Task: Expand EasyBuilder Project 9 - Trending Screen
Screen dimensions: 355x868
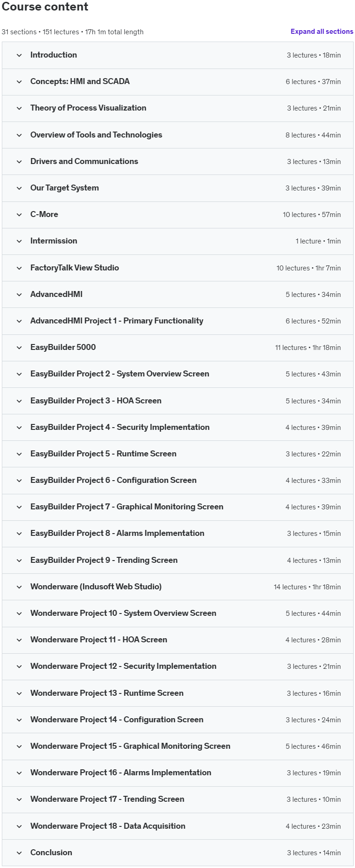Action: 104,560
